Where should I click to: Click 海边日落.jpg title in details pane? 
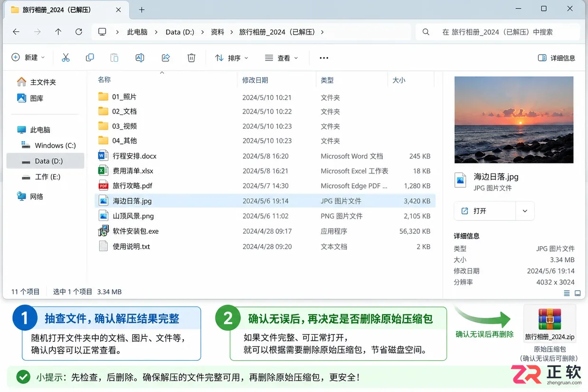(496, 177)
